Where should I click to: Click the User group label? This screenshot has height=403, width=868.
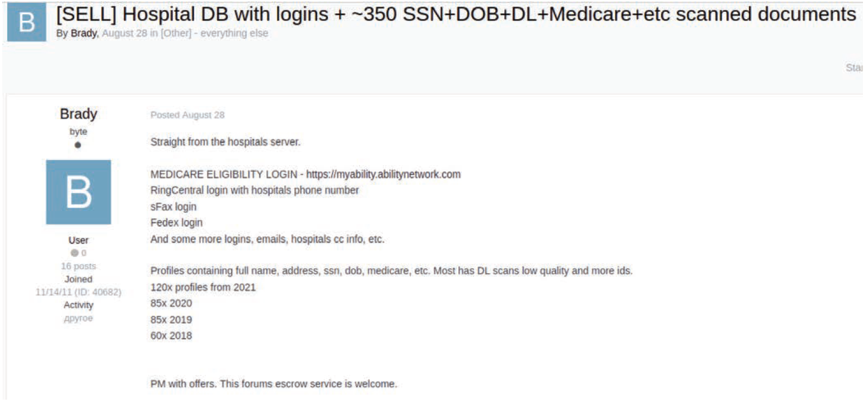click(78, 240)
